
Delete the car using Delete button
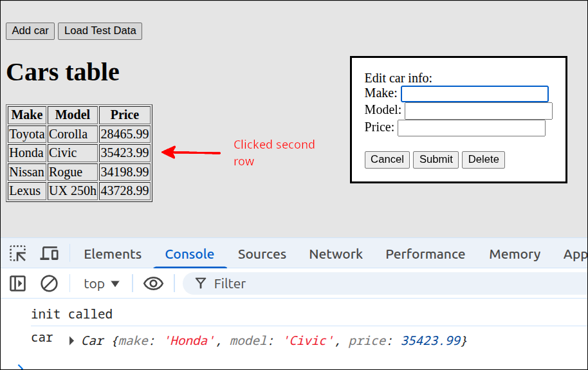(483, 160)
